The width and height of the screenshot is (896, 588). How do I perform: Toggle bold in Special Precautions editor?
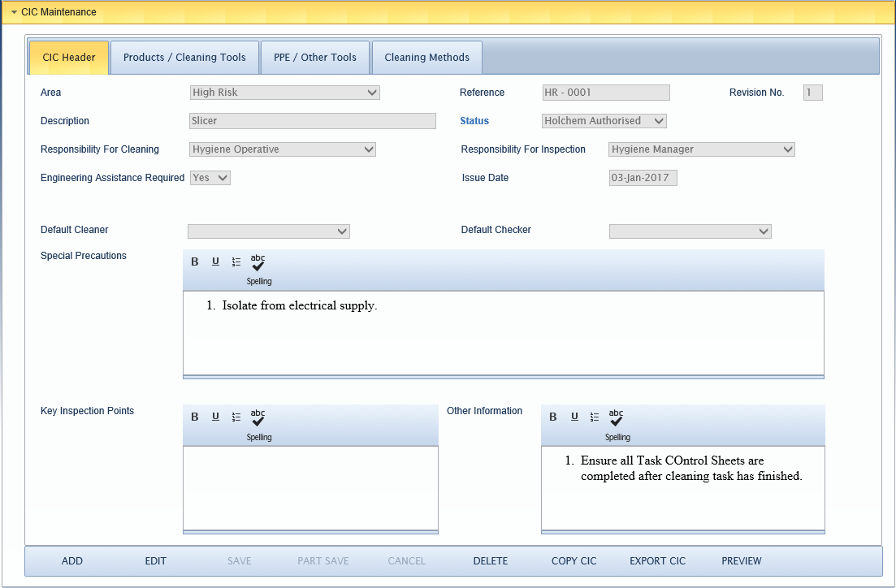pos(195,262)
